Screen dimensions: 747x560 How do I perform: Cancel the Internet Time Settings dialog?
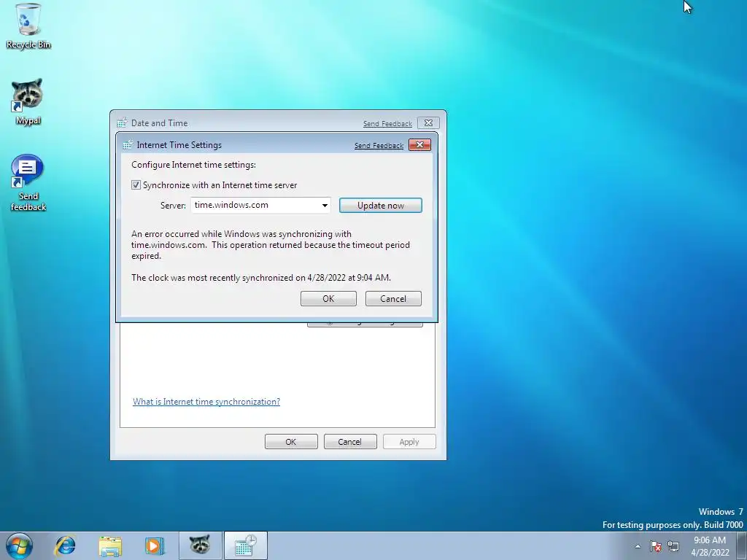coord(393,298)
